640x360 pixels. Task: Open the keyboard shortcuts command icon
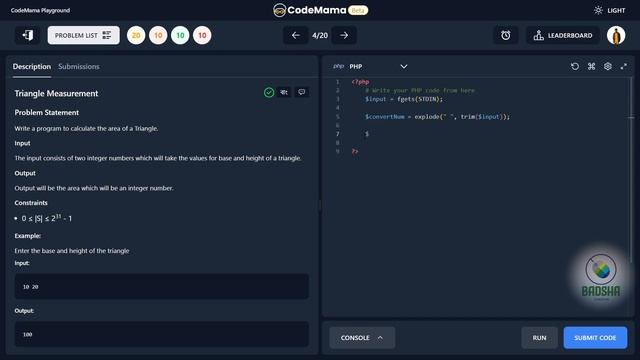click(x=591, y=67)
